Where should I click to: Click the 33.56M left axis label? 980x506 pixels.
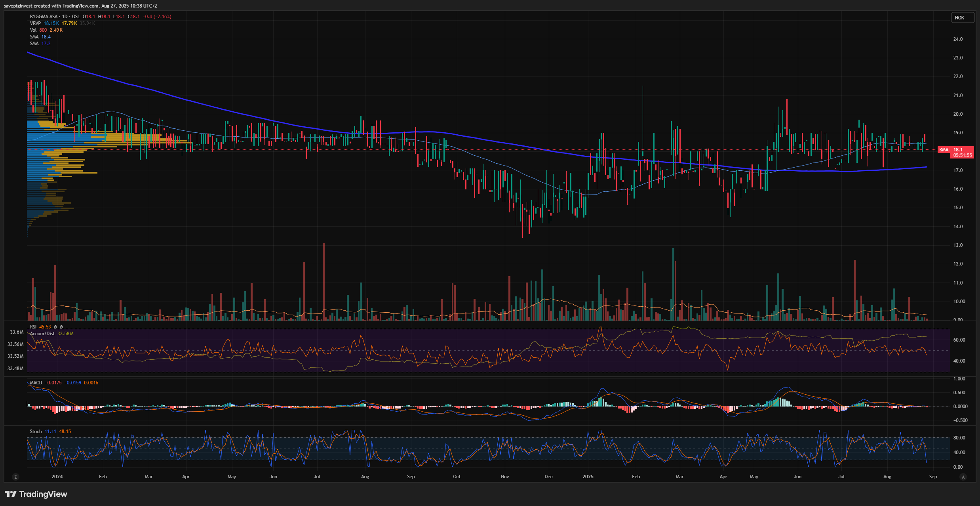(15, 344)
